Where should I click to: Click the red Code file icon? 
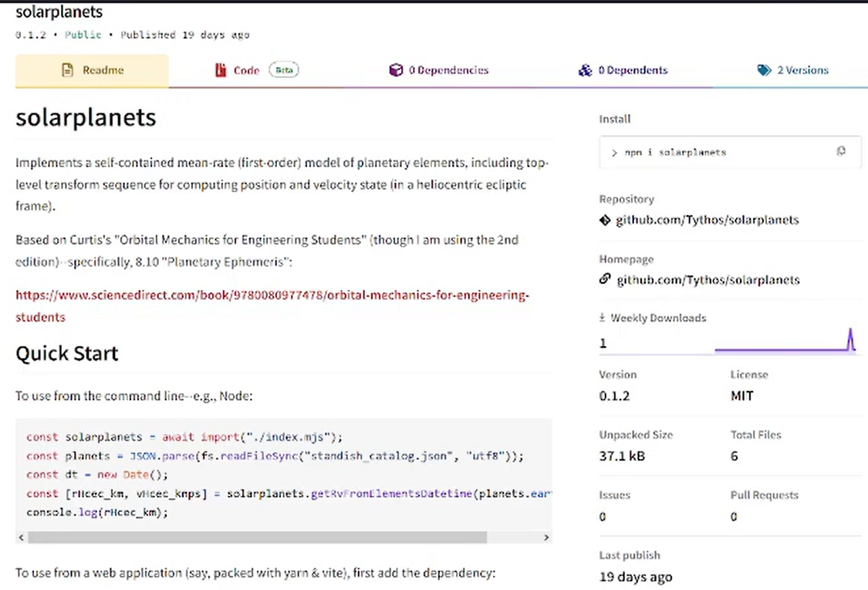(x=221, y=70)
